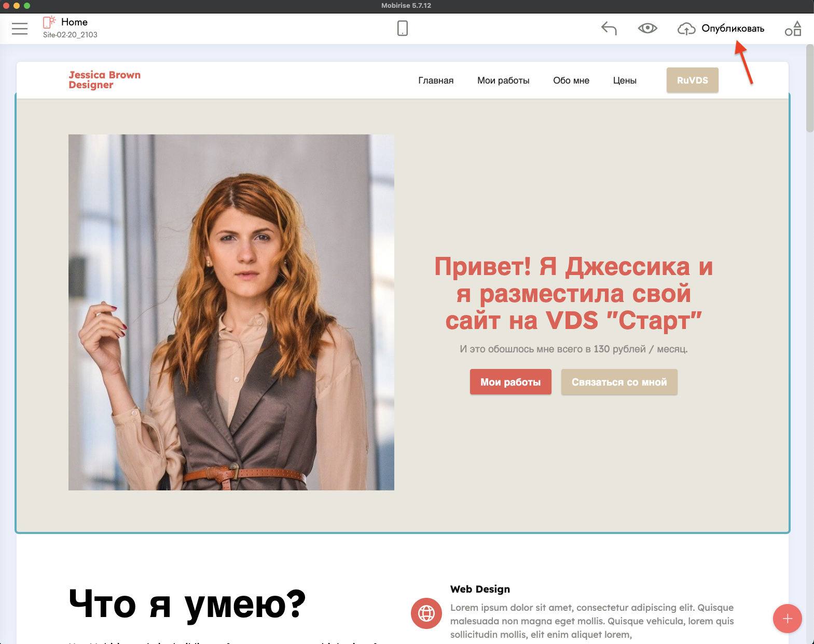Click the Привет! Я Джессика headline text
814x644 pixels.
574,293
